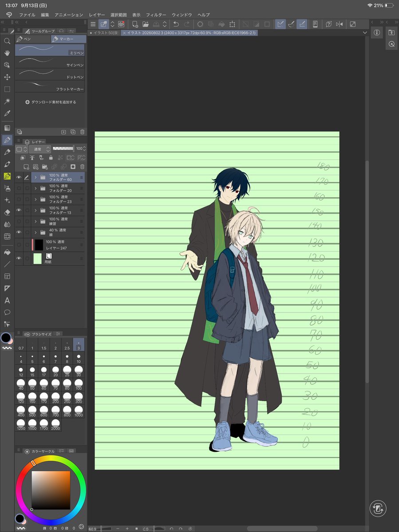Image resolution: width=399 pixels, height=532 pixels.
Task: Pick the Text tool
Action: coord(7,301)
